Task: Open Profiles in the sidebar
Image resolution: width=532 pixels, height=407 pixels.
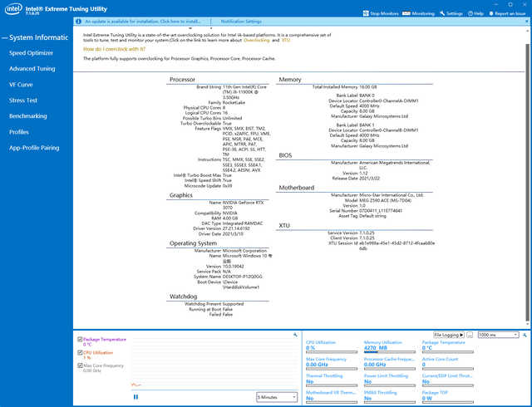Action: tap(19, 132)
